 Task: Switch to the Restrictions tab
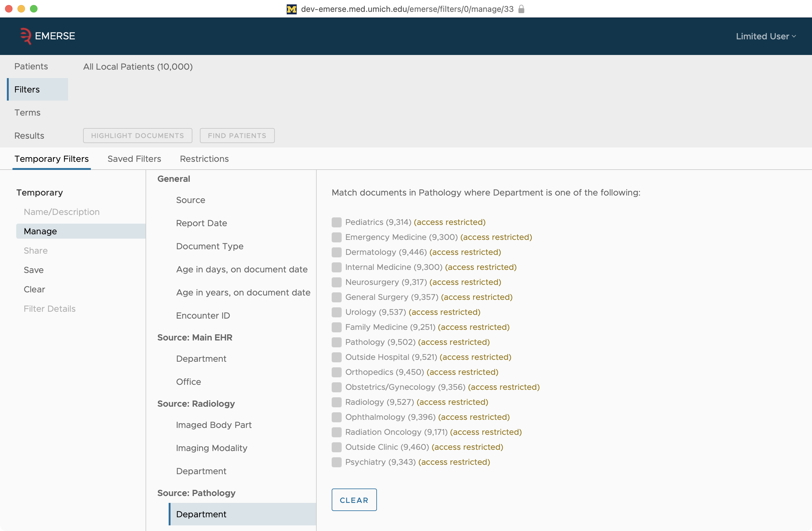point(204,159)
